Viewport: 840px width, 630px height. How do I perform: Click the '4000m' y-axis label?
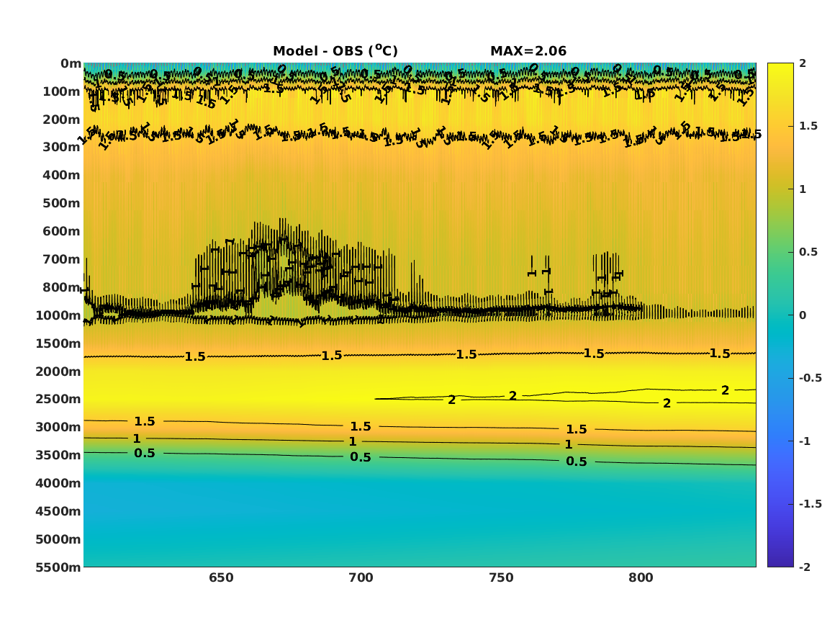point(58,483)
